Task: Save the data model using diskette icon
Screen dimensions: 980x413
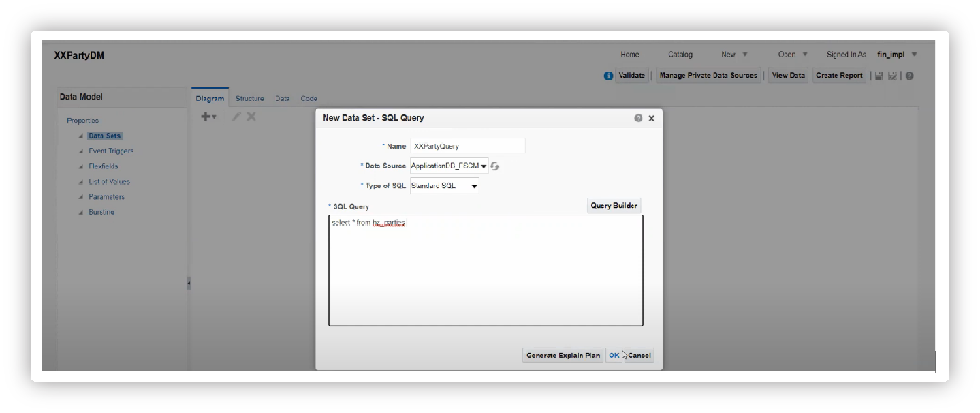Action: click(x=879, y=76)
